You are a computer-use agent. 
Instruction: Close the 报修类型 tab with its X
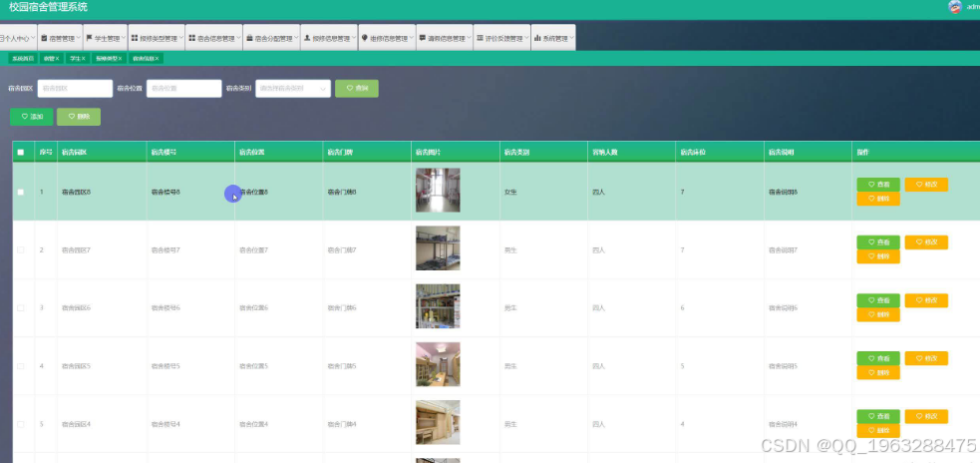coord(120,58)
